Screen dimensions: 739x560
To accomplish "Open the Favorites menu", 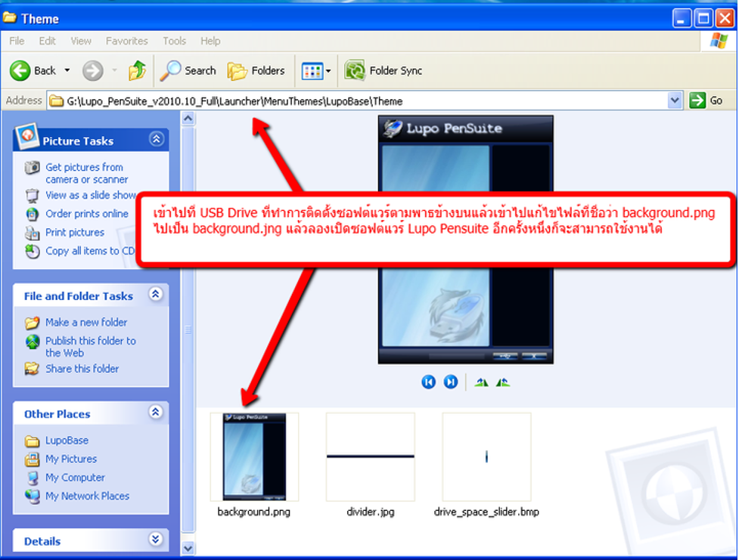I will pyautogui.click(x=127, y=41).
